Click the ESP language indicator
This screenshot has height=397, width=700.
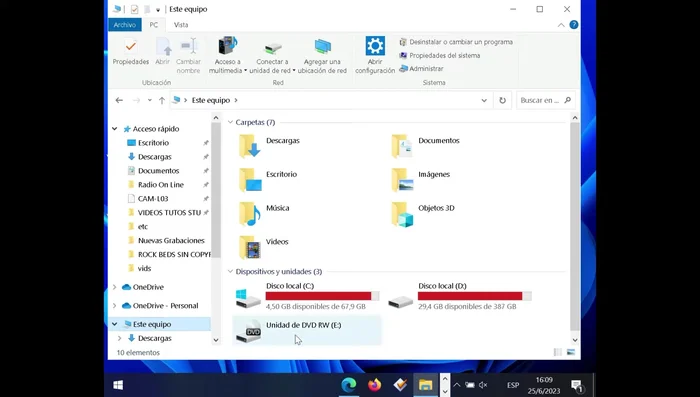513,385
